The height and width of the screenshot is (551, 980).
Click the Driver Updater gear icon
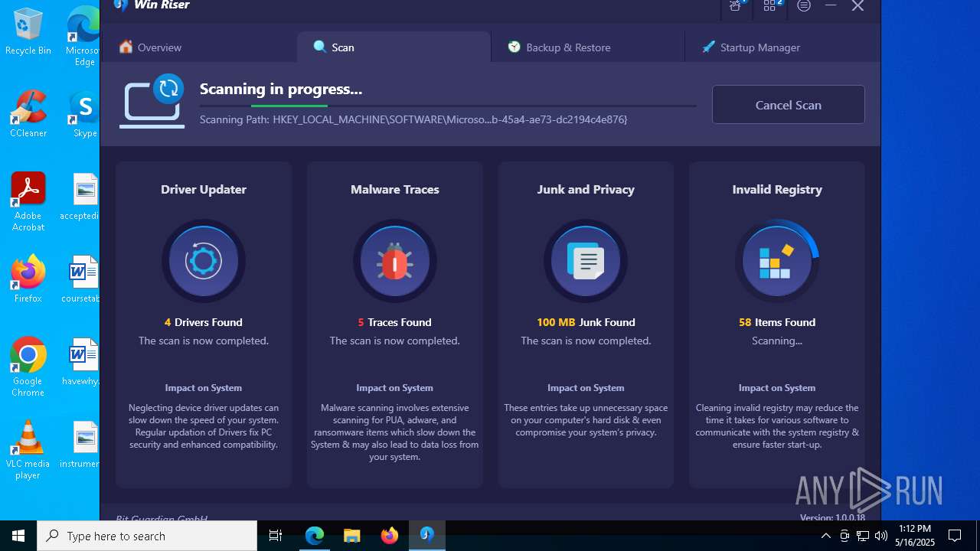[x=204, y=262]
